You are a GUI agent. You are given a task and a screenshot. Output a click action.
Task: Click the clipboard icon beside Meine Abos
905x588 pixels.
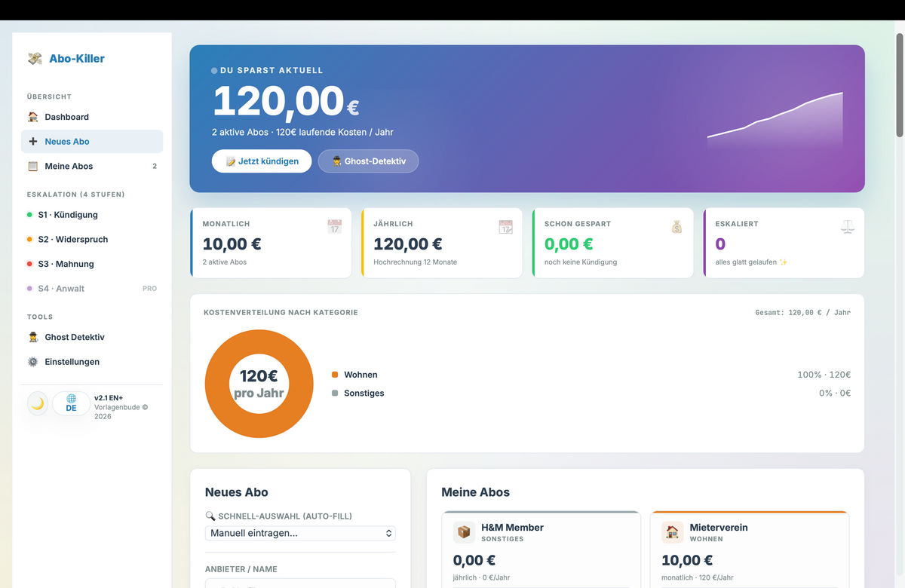click(32, 166)
